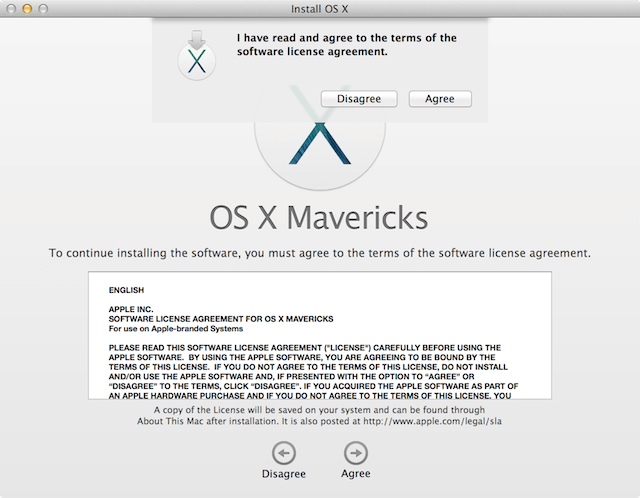The image size is (640, 498).
Task: Click the OS X installer icon in the sheet
Action: coord(196,55)
